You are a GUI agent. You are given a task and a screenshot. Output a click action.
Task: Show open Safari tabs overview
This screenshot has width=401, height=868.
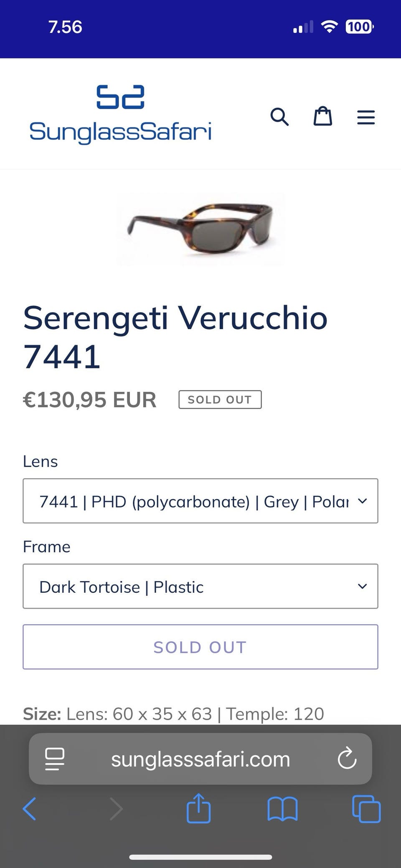click(366, 809)
